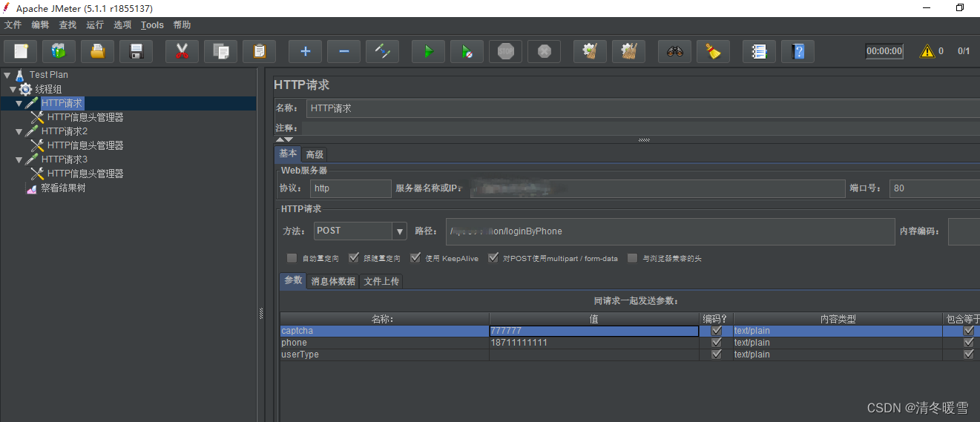
Task: Enable the 与浏览器兼容的头 checkbox
Action: coord(632,258)
